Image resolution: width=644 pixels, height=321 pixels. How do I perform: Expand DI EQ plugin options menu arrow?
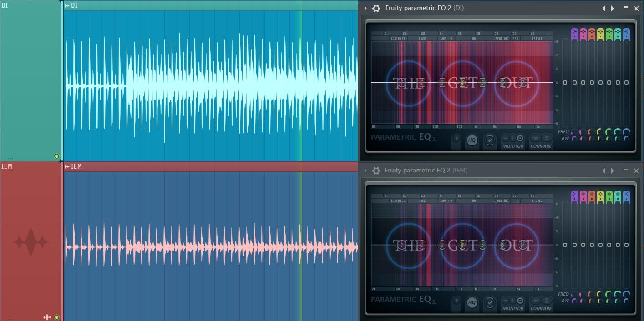click(x=365, y=8)
